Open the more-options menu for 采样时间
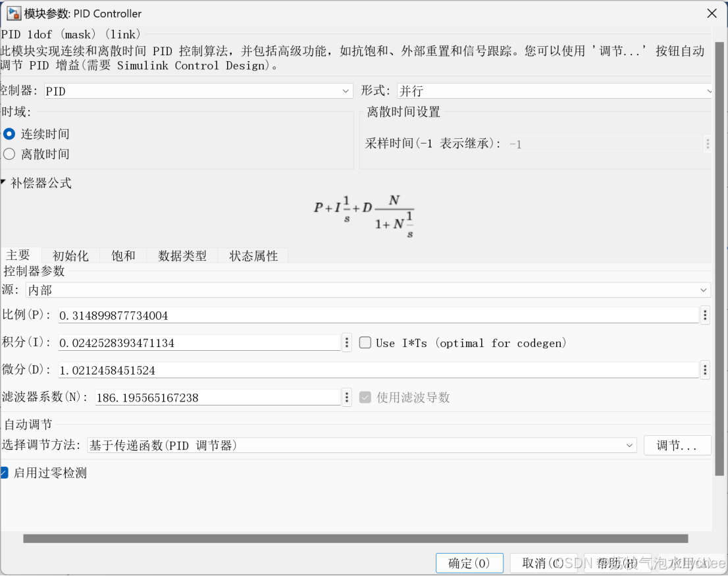The image size is (728, 576). coord(707,144)
